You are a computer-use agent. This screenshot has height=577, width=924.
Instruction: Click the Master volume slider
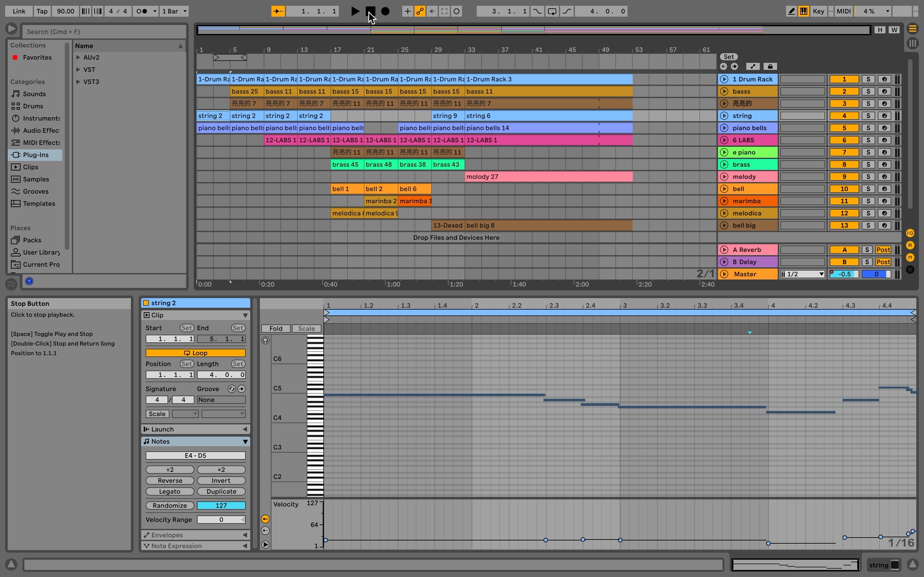(844, 274)
